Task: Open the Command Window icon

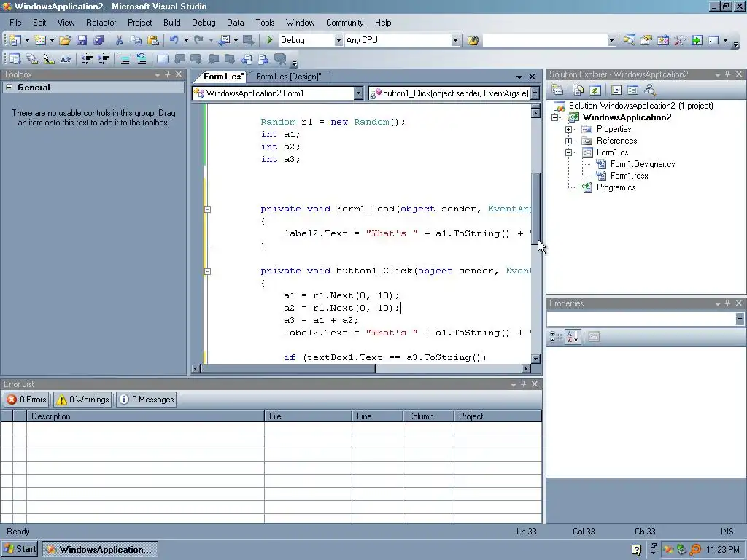Action: [713, 41]
